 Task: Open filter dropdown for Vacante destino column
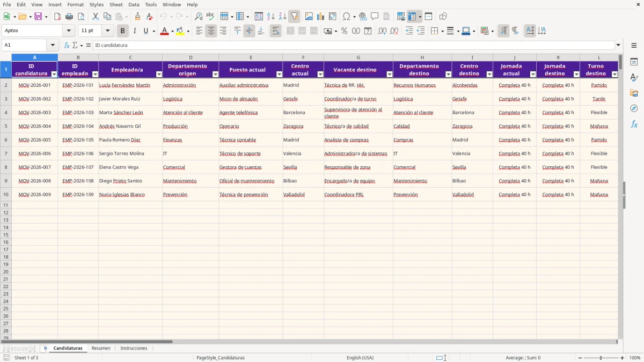tap(390, 74)
